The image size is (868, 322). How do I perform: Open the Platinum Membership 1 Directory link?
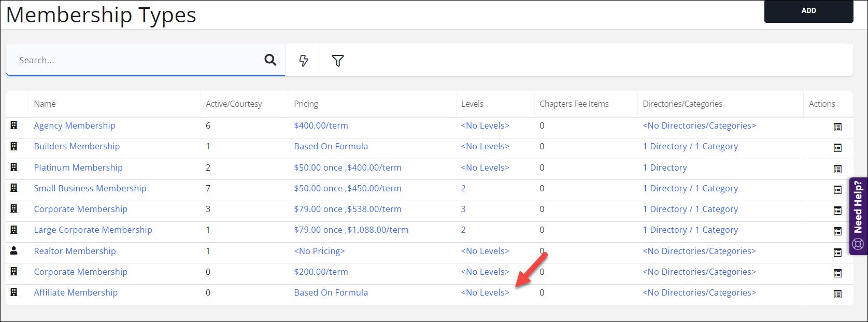(x=665, y=167)
